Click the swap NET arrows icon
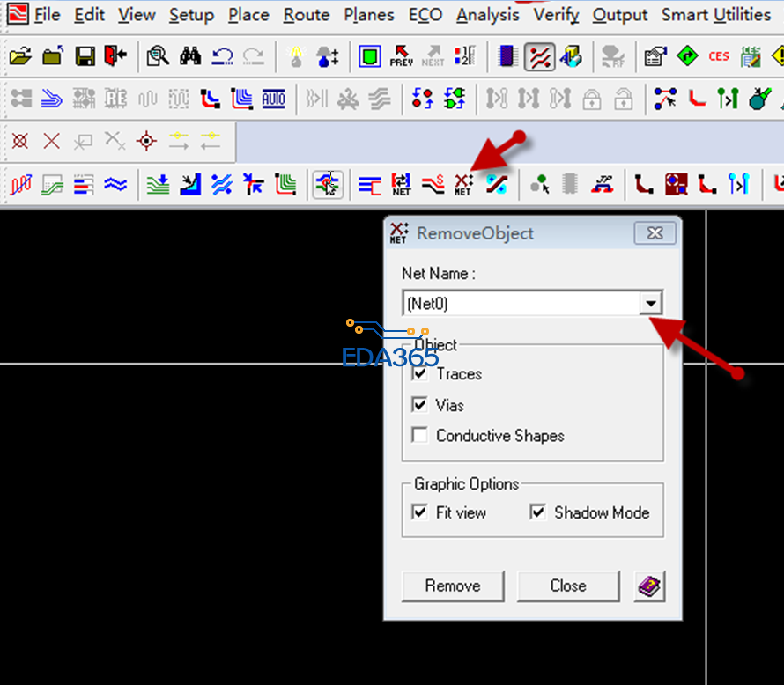The height and width of the screenshot is (685, 784). [x=401, y=185]
